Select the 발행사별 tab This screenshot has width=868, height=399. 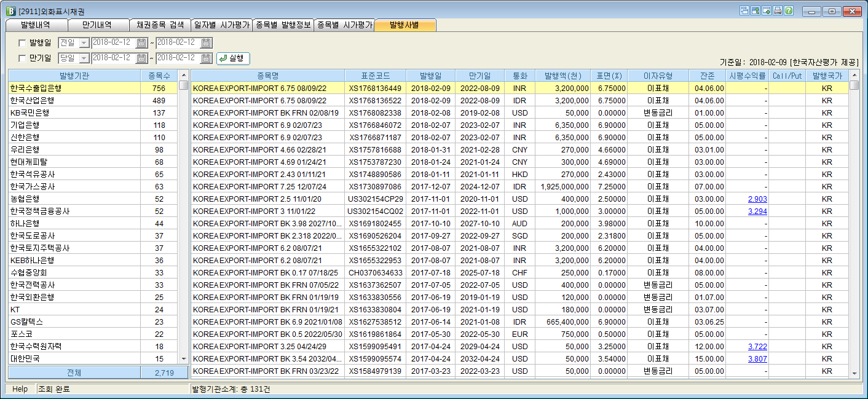405,25
